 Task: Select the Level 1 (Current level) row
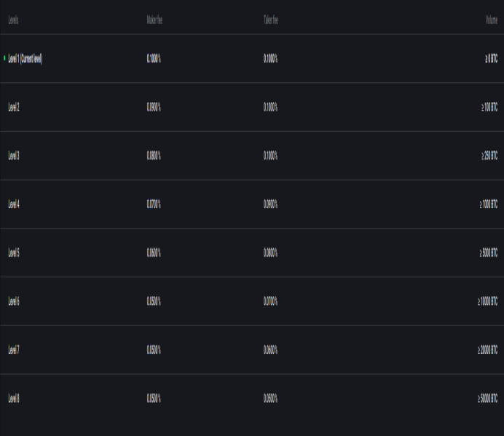[252, 58]
